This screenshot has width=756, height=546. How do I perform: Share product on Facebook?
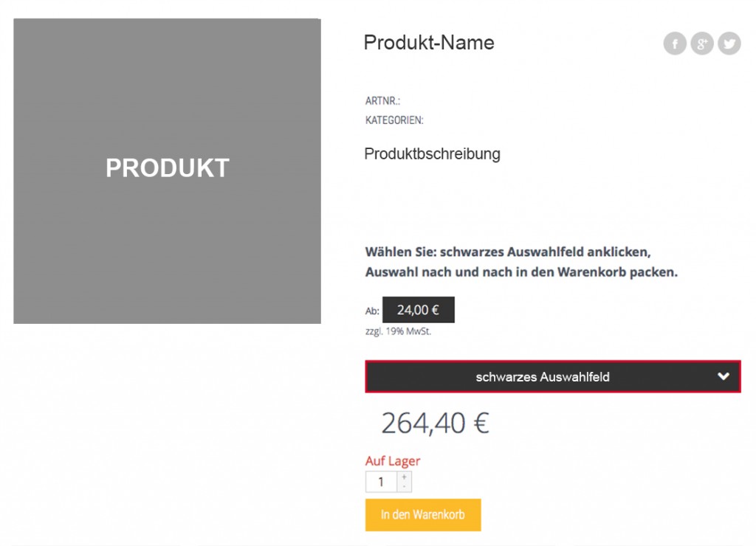(675, 44)
